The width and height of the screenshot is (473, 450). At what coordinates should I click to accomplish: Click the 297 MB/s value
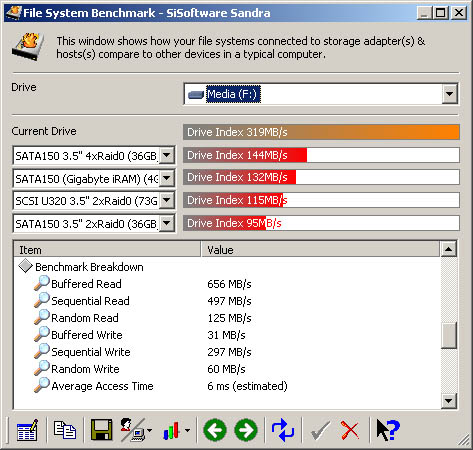[229, 352]
